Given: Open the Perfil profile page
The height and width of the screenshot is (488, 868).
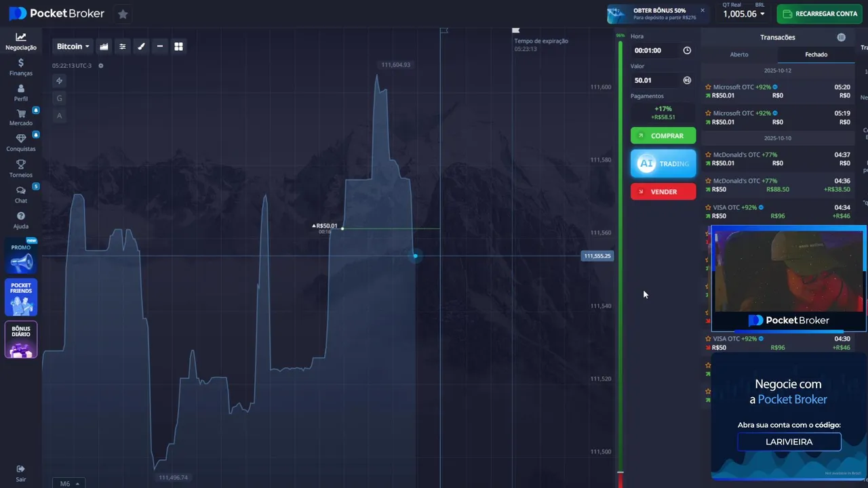Looking at the screenshot, I should coord(21,93).
